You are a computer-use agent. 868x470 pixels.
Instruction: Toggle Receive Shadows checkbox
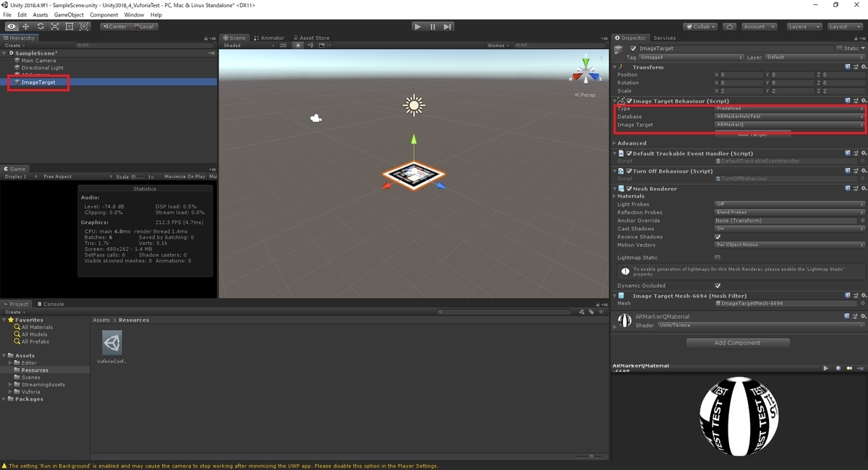pyautogui.click(x=718, y=236)
